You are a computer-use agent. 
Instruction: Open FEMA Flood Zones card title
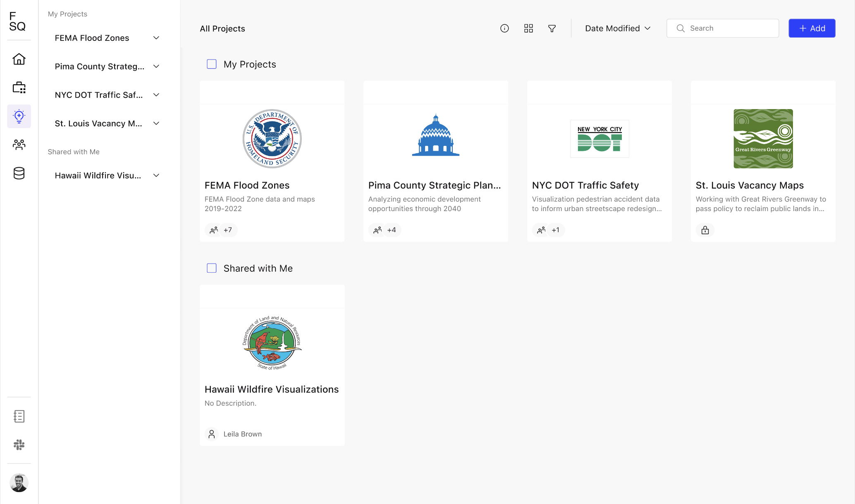[x=247, y=185]
